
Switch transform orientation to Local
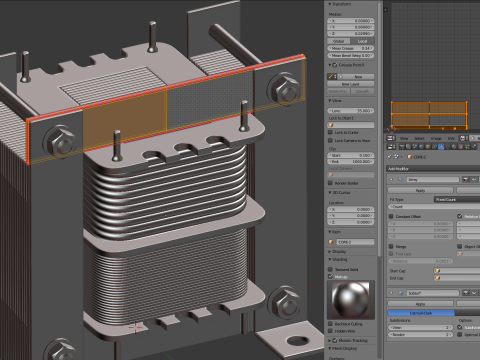(x=362, y=41)
